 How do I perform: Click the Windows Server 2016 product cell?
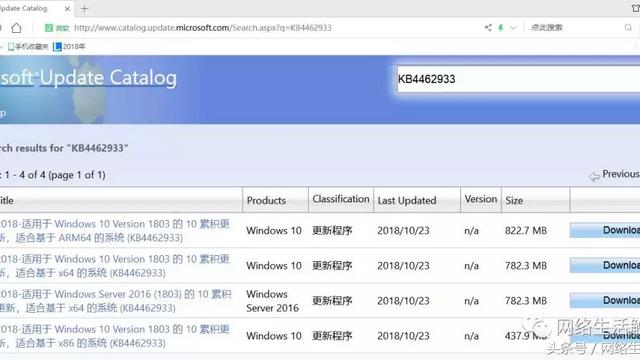pyautogui.click(x=273, y=301)
